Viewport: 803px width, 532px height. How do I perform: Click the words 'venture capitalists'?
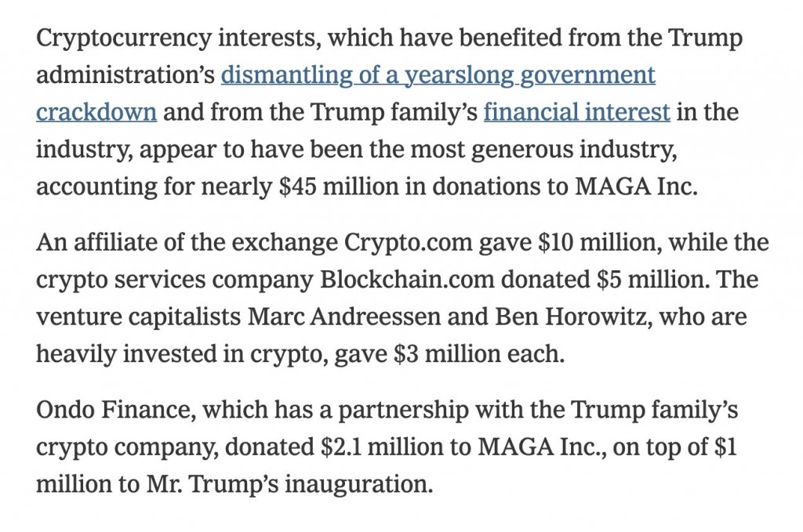(x=138, y=317)
